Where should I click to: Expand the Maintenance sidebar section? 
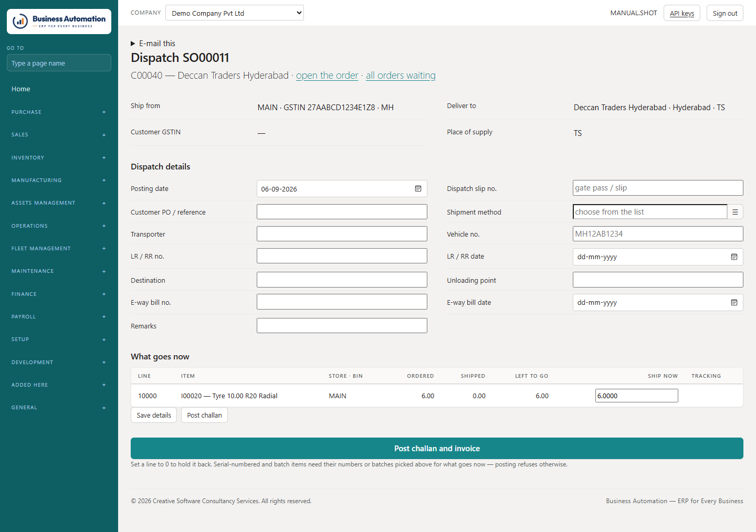[x=59, y=271]
